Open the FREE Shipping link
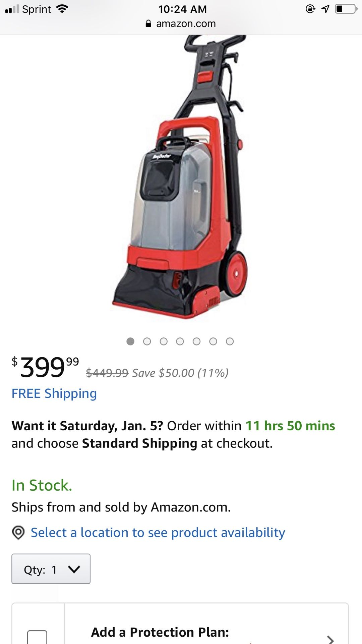 [54, 393]
